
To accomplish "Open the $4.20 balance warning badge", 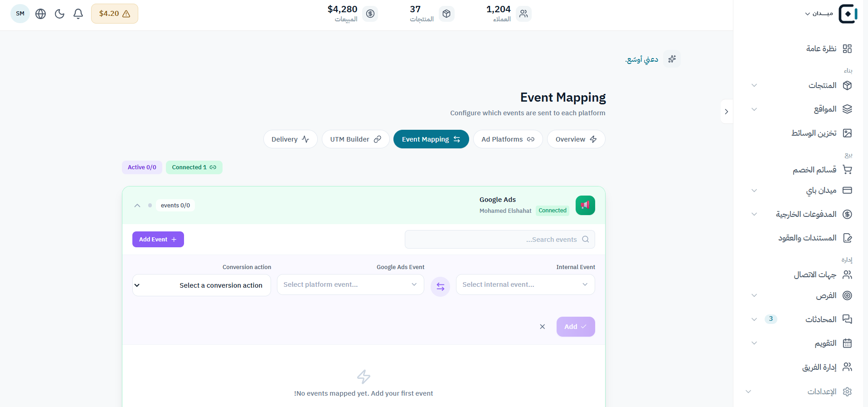I will point(115,14).
